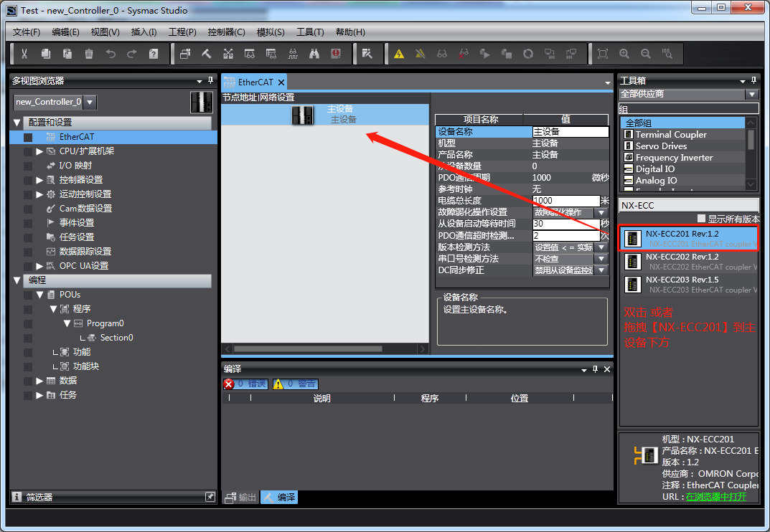The height and width of the screenshot is (532, 770).
Task: Click the 电缆总长度 value input field
Action: (x=565, y=201)
